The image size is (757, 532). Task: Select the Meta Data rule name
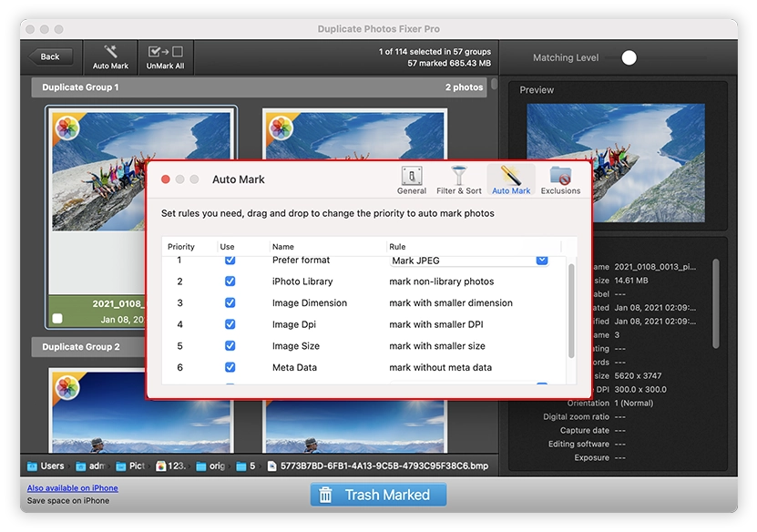coord(294,367)
